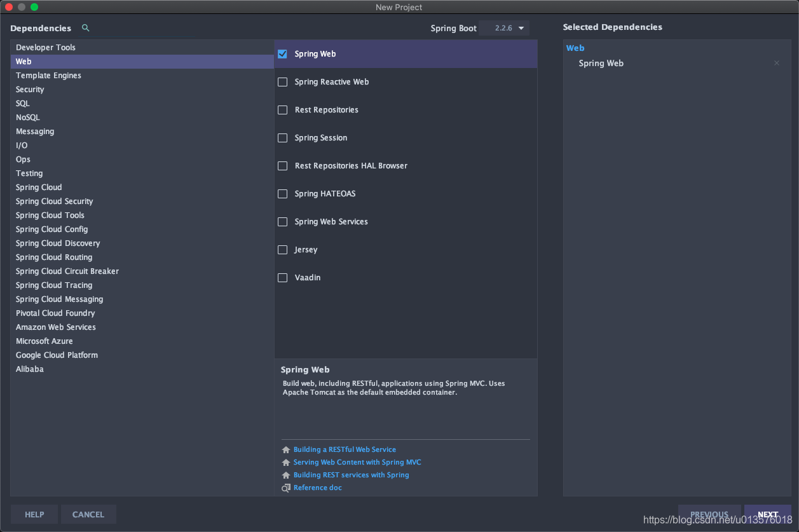This screenshot has width=799, height=532.
Task: Select the Developer Tools category
Action: tap(142, 48)
